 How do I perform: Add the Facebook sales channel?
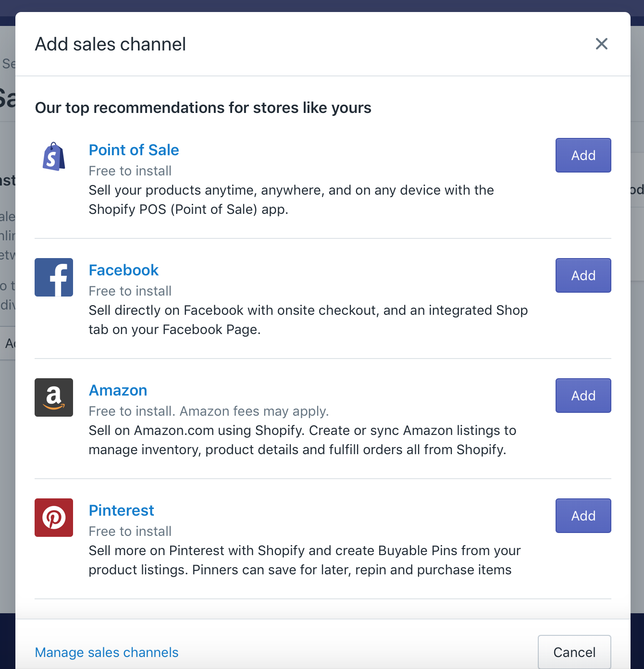[583, 275]
